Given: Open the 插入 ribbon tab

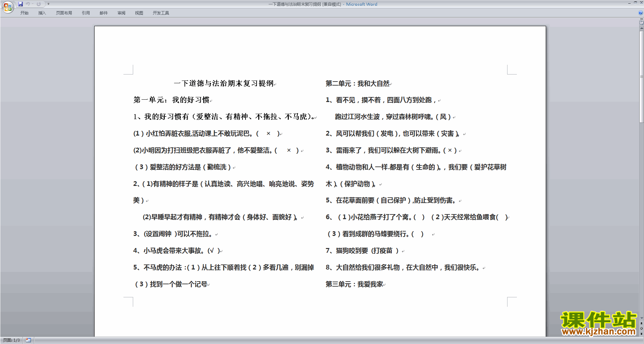Looking at the screenshot, I should (x=42, y=13).
